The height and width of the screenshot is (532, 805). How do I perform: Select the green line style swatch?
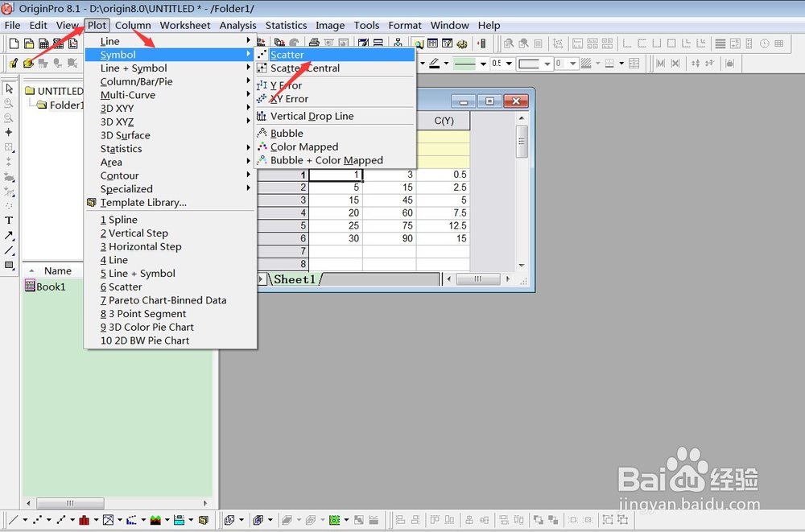coord(465,64)
